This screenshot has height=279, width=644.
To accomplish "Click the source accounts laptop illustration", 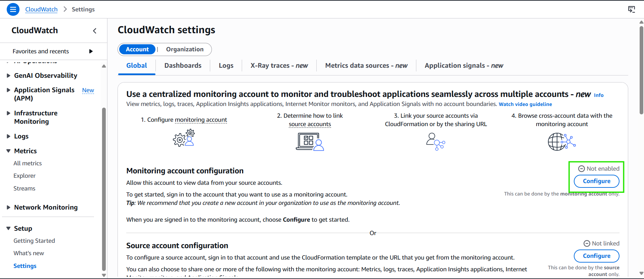I will (310, 142).
